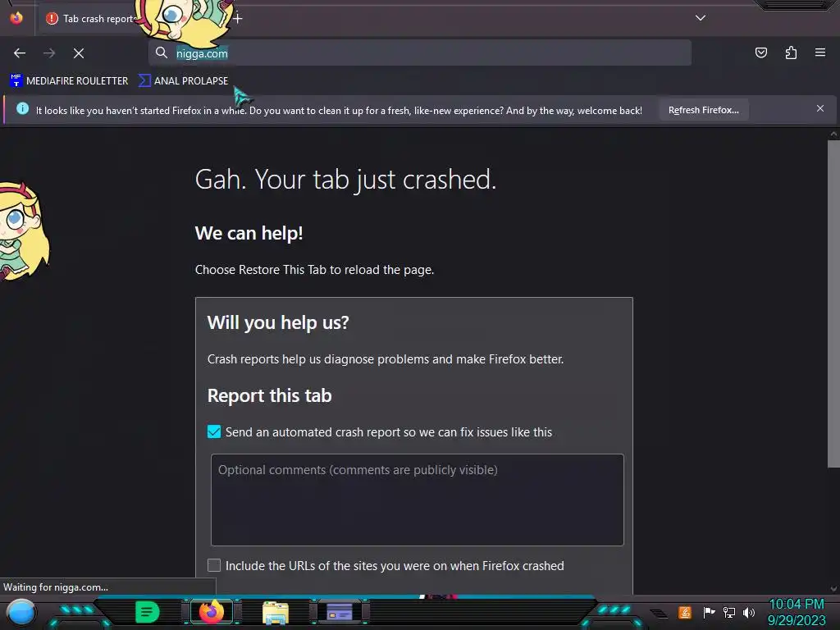The image size is (840, 630).
Task: Click the page vertical scrollbar thumb
Action: click(x=833, y=304)
